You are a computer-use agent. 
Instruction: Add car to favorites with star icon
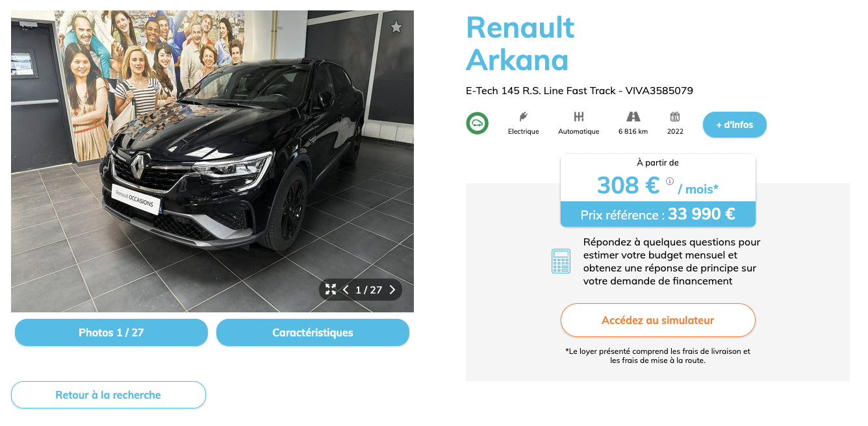(x=396, y=27)
